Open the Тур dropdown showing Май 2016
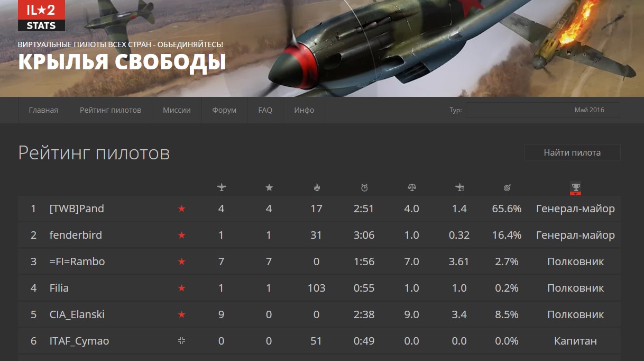This screenshot has height=361, width=644. (542, 110)
